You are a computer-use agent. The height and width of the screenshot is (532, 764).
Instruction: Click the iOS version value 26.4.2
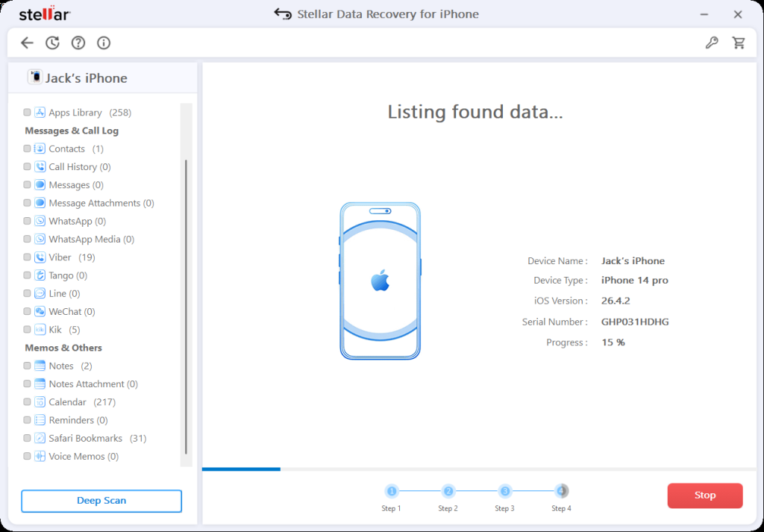(x=616, y=301)
